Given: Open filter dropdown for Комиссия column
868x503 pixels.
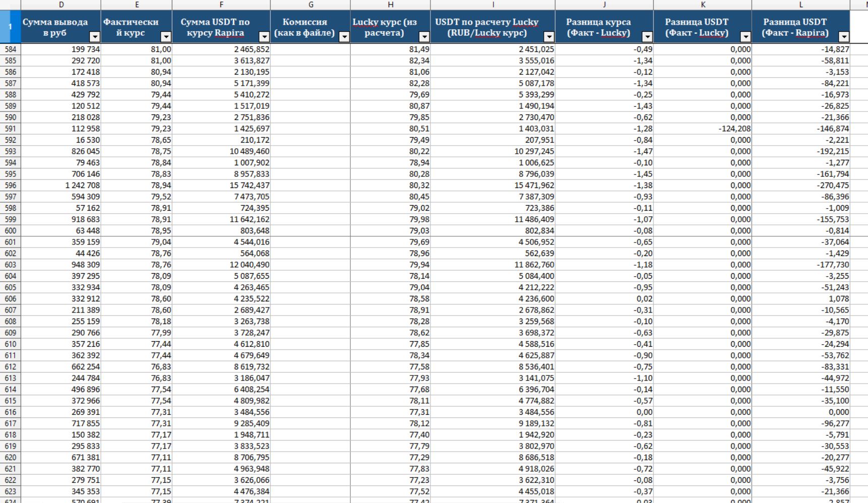Looking at the screenshot, I should (344, 37).
